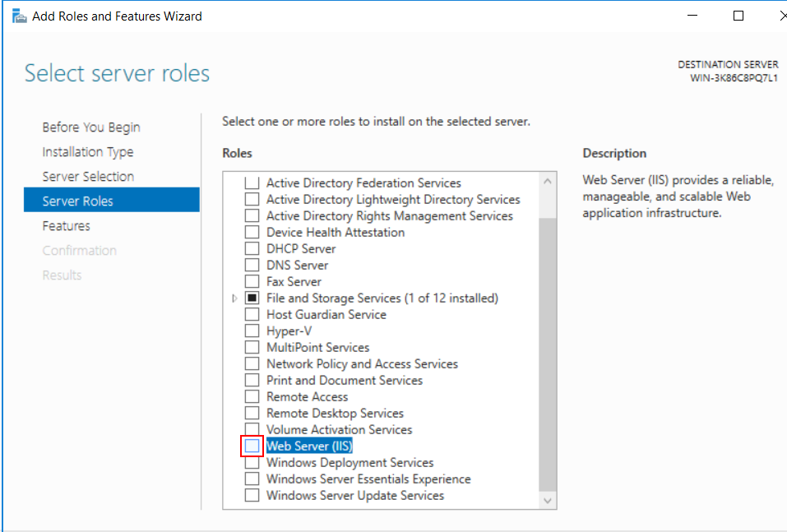Viewport: 787px width, 532px height.
Task: Open the Features step
Action: point(67,226)
